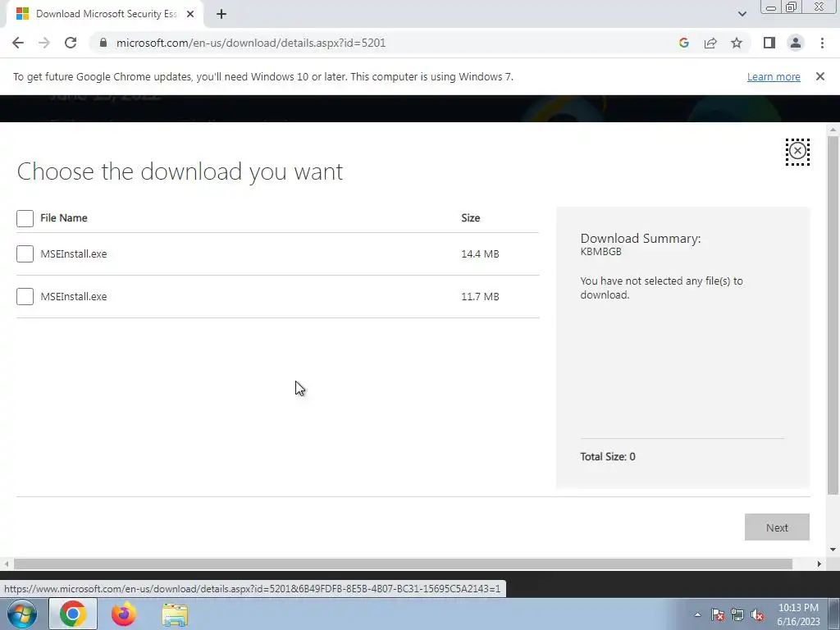
Task: Click Chrome icon in the taskbar
Action: click(x=73, y=614)
